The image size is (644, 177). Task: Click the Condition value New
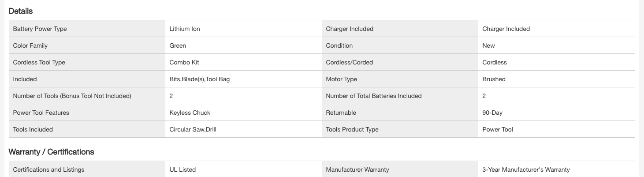click(489, 45)
